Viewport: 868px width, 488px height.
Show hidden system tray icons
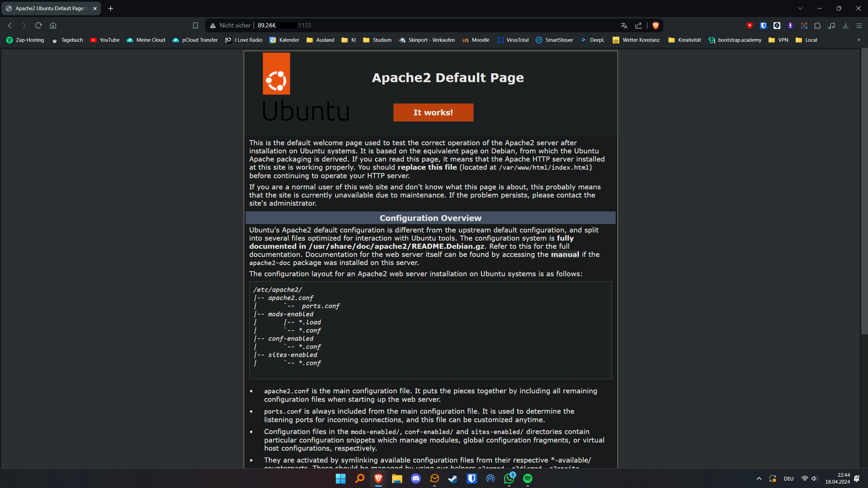click(x=759, y=478)
